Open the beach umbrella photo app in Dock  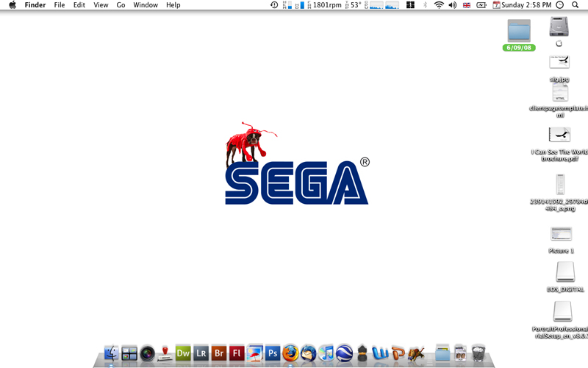(254, 353)
